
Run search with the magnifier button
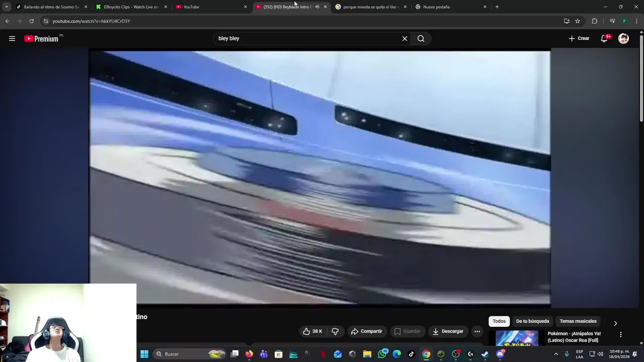[x=421, y=39]
